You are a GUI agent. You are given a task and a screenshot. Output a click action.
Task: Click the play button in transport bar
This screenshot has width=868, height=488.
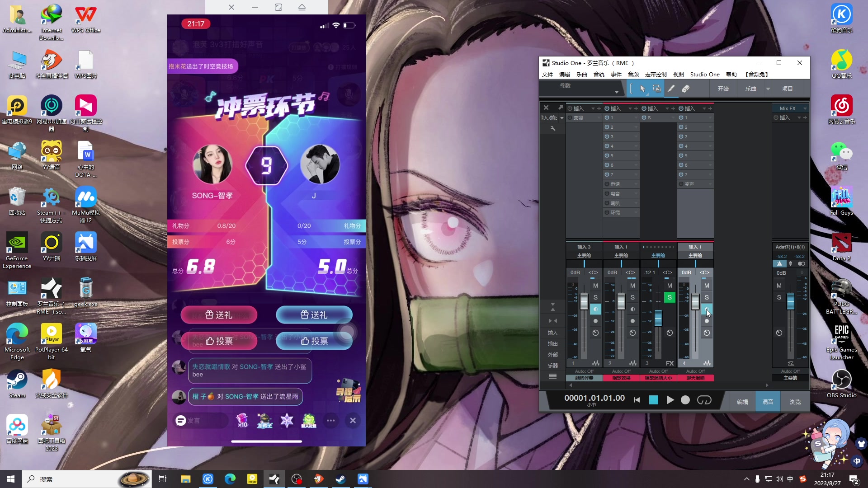tap(670, 400)
